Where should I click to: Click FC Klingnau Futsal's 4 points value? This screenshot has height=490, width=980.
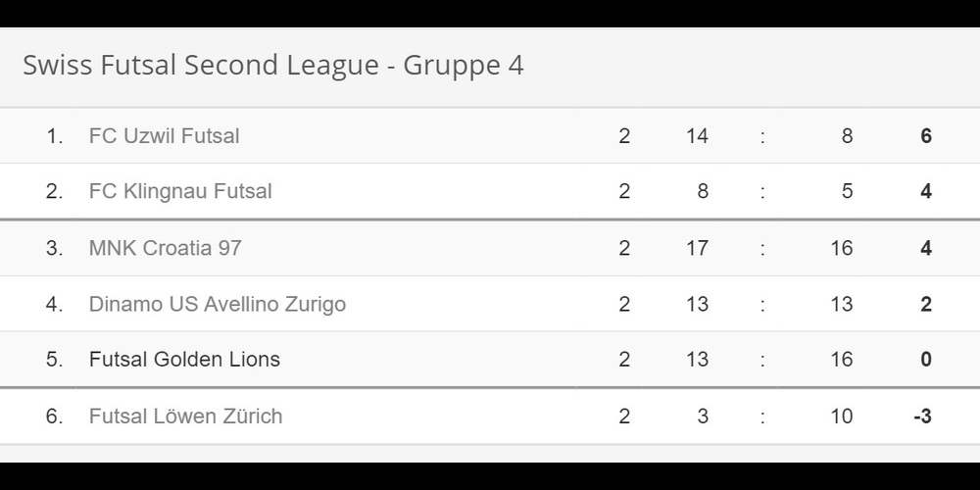coord(926,191)
